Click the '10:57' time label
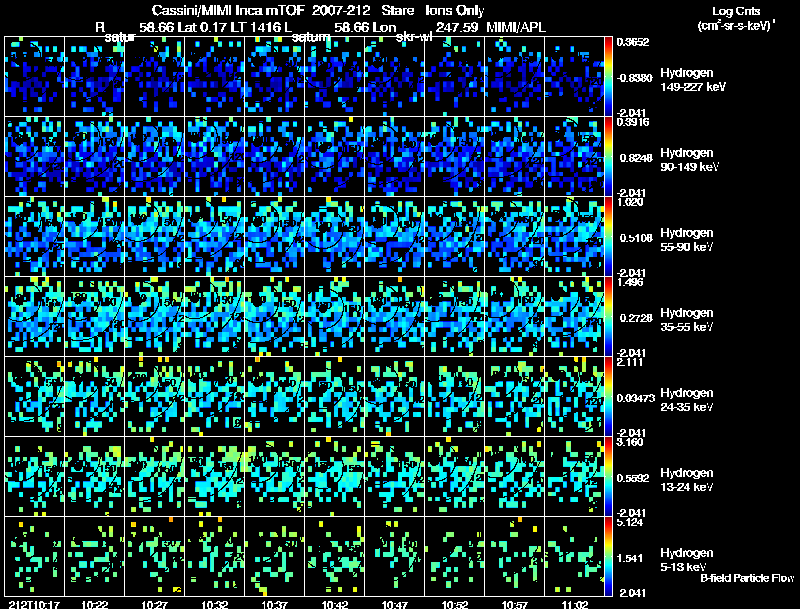This screenshot has height=609, width=800. (514, 604)
